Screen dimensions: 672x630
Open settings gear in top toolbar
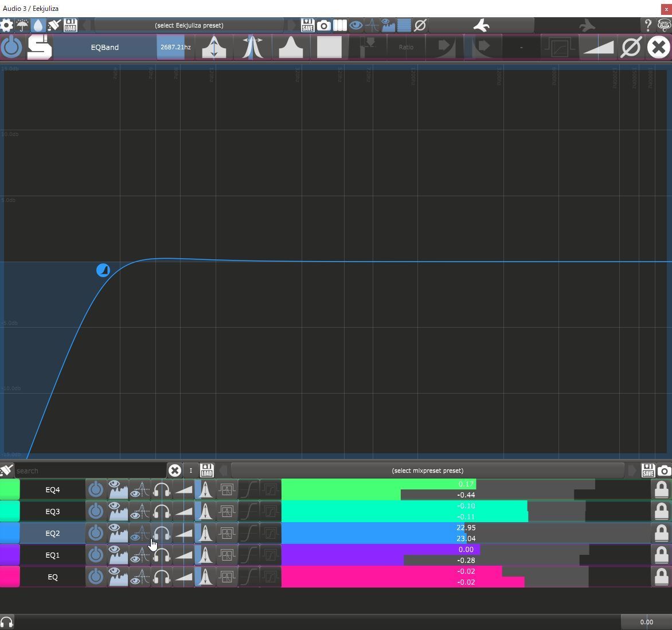[7, 25]
